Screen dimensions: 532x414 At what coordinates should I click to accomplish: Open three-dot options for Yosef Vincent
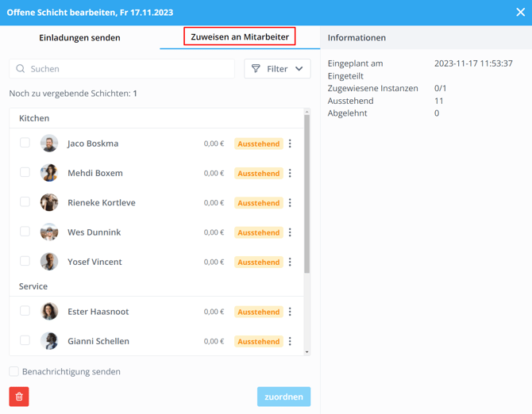(x=290, y=262)
